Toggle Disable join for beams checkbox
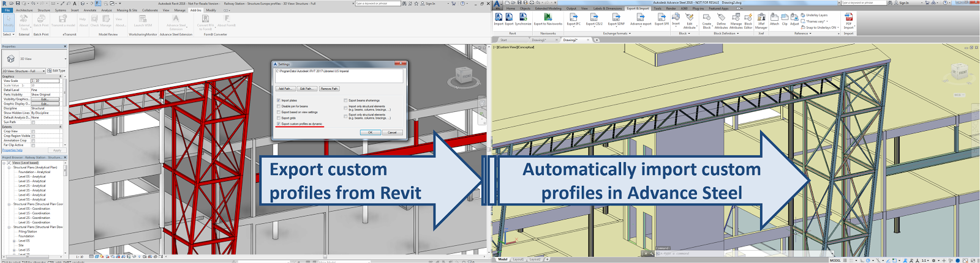This screenshot has width=980, height=263. (279, 106)
